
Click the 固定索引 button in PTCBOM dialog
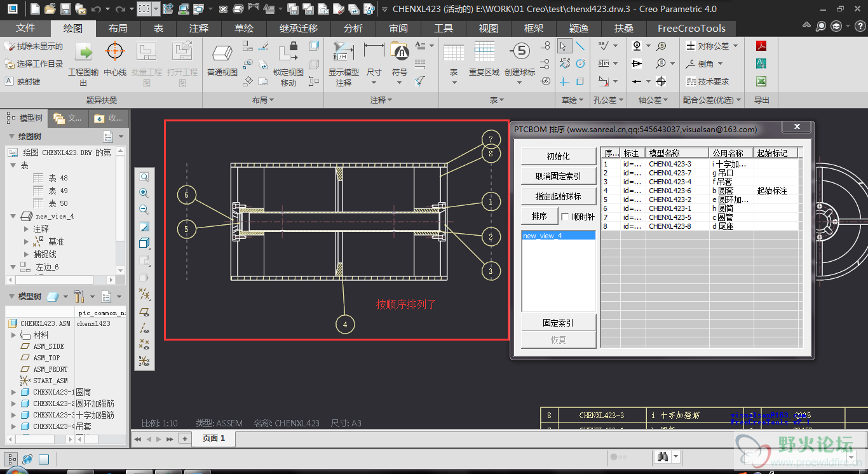coord(558,323)
